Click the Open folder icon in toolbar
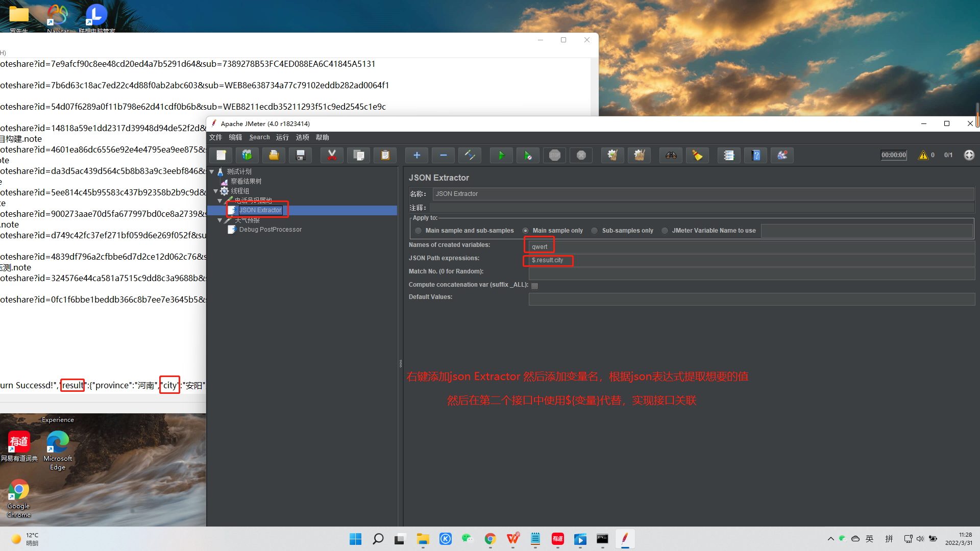The height and width of the screenshot is (551, 980). point(274,155)
